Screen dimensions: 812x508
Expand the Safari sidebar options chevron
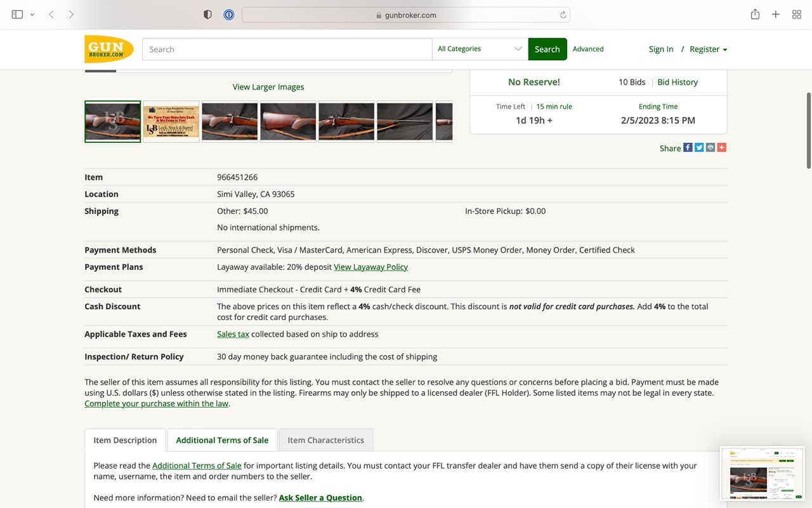click(x=32, y=15)
